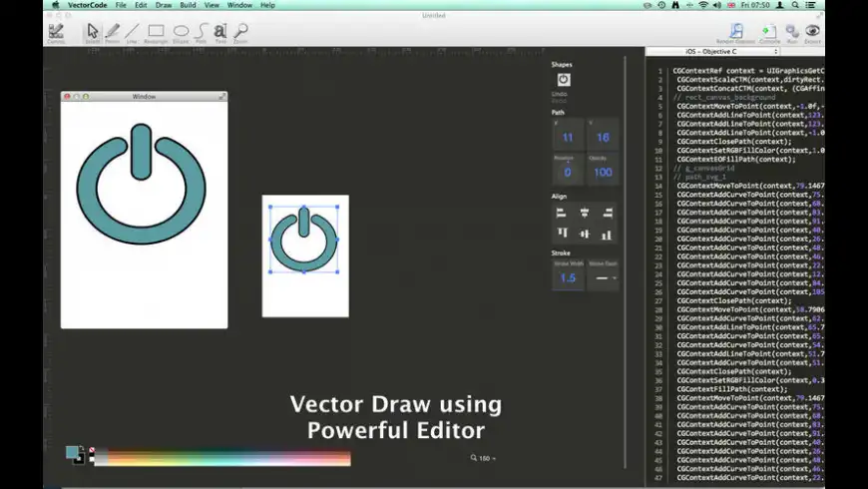Click the Path X value field 11

568,138
